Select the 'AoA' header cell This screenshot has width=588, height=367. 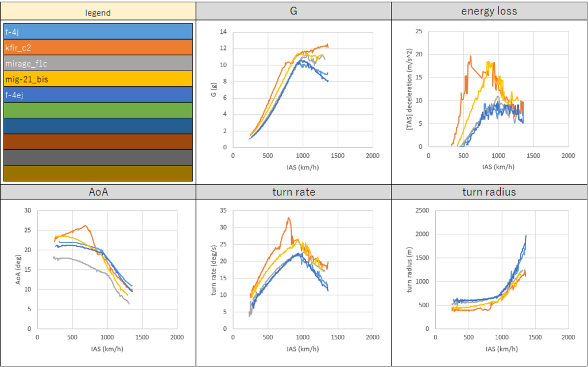[98, 192]
